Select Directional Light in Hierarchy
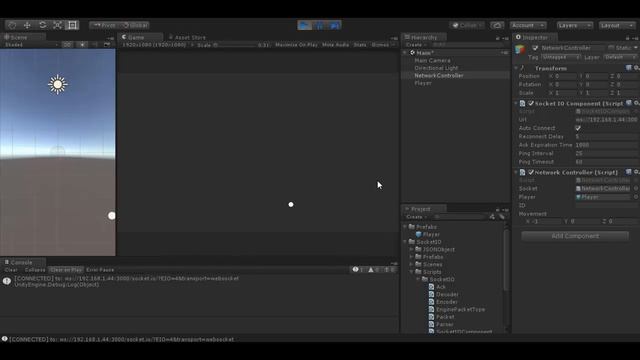This screenshot has width=640, height=360. [436, 68]
